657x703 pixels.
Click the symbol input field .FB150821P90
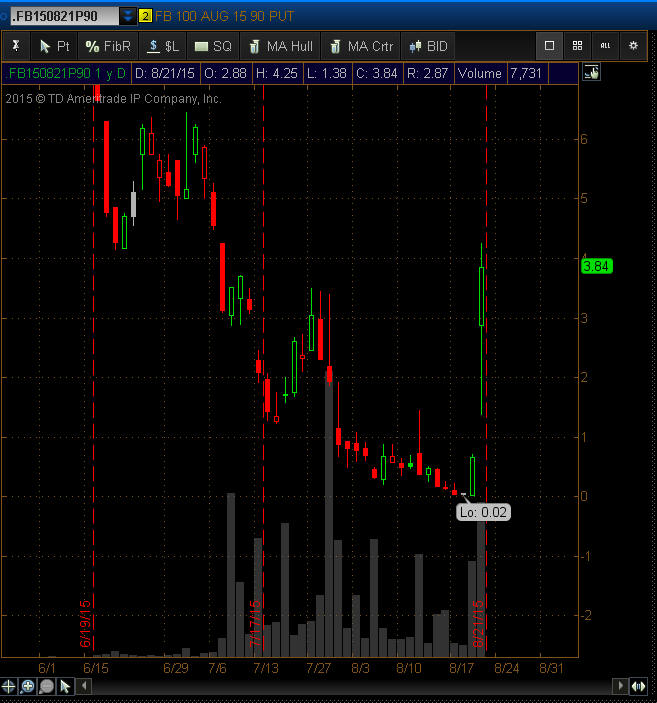coord(65,17)
